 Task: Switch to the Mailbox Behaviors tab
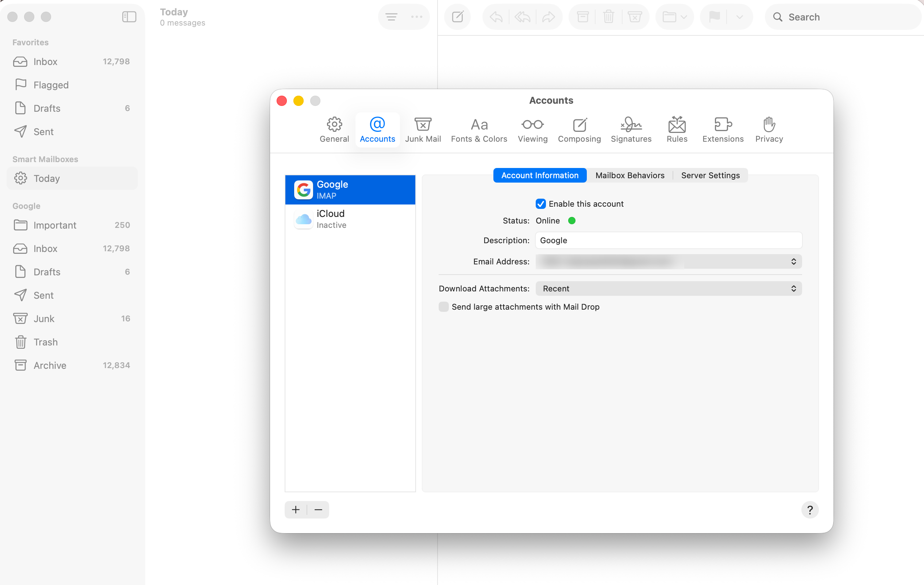[630, 175]
